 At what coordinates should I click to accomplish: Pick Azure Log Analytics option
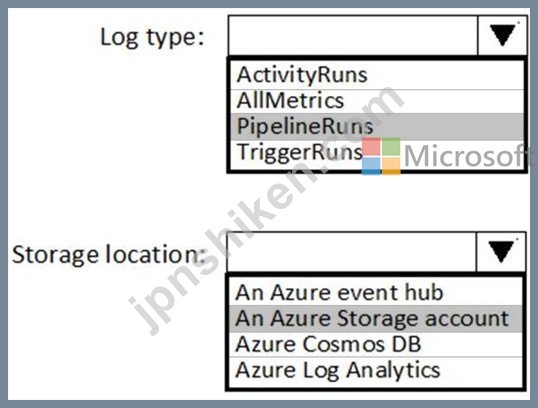pos(376,371)
